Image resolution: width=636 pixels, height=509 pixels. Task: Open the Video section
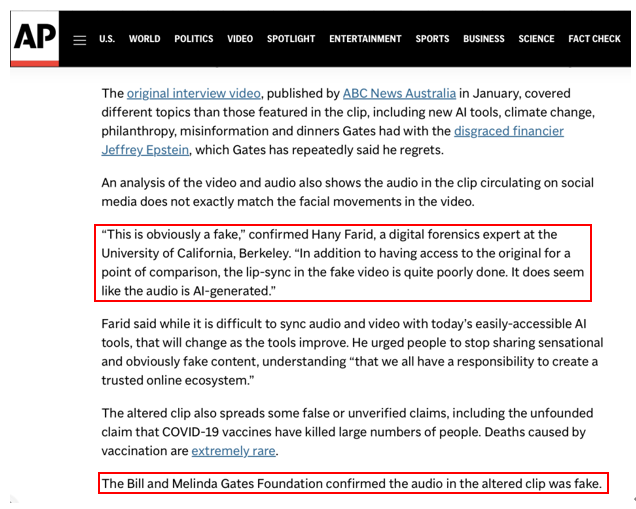pyautogui.click(x=240, y=39)
